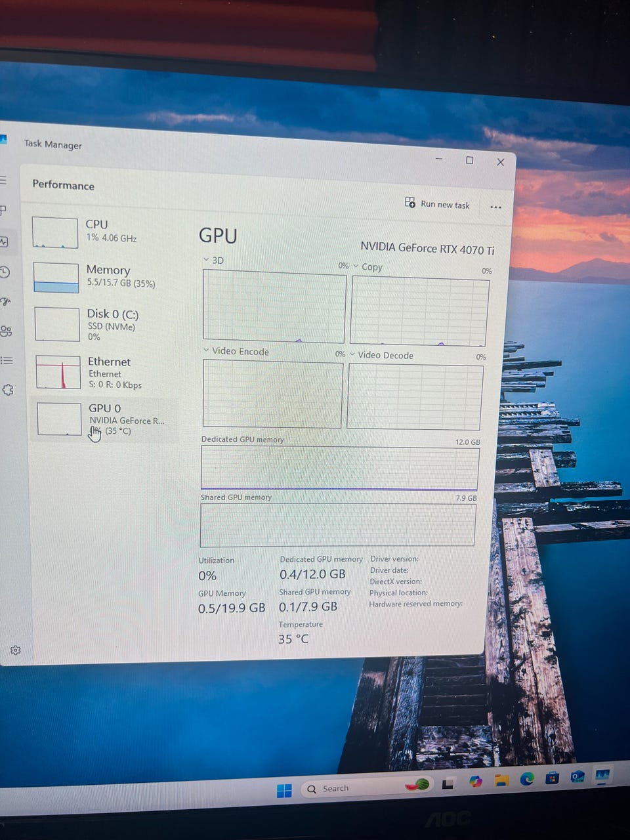
Task: Open the Details page list icon
Action: tap(7, 360)
